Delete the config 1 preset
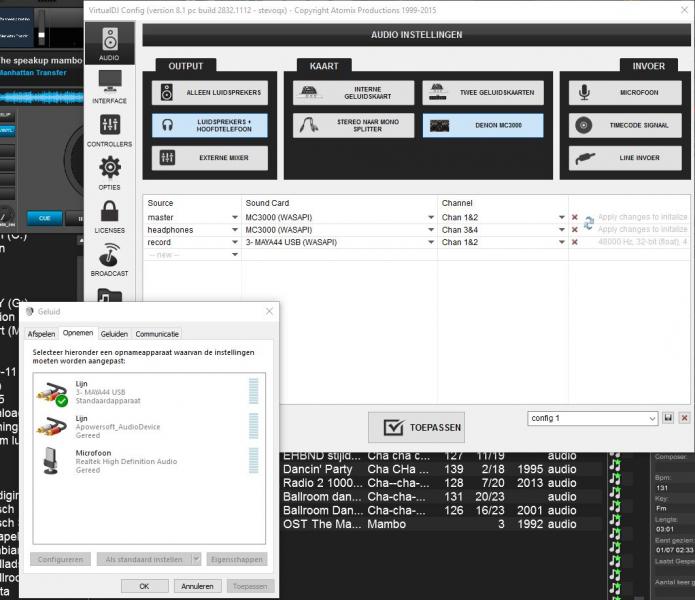695x600 pixels. point(684,418)
